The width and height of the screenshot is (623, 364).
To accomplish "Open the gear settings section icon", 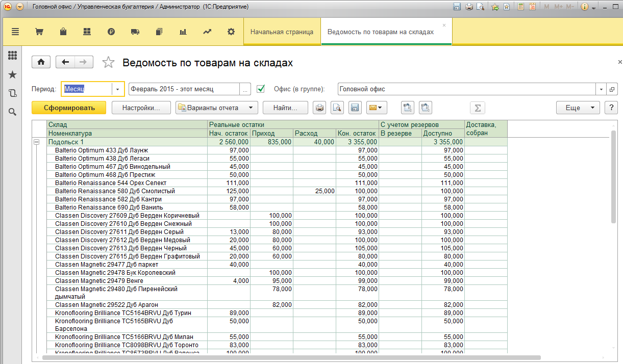I will click(x=231, y=32).
